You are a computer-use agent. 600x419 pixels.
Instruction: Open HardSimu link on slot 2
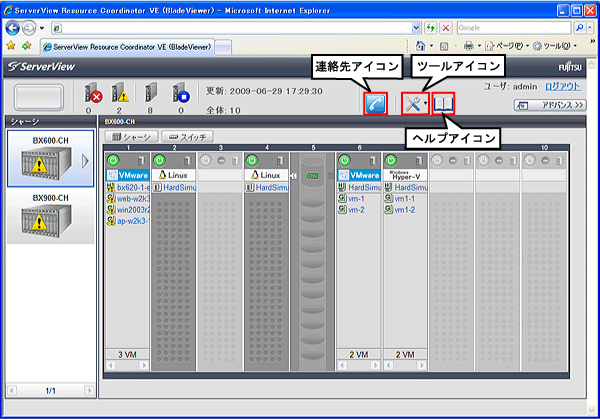tap(179, 187)
